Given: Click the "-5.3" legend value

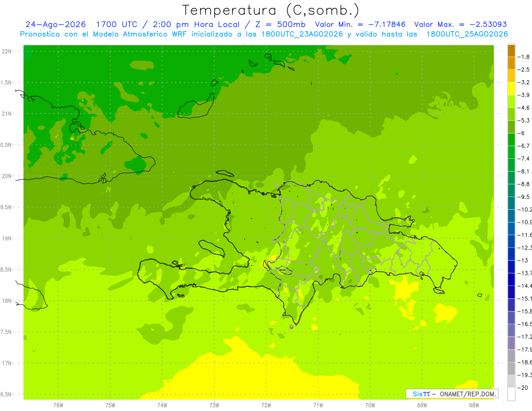Looking at the screenshot, I should (x=524, y=120).
